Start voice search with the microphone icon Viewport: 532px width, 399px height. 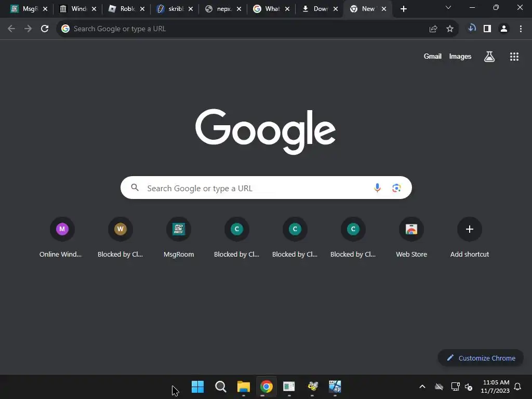(x=377, y=188)
